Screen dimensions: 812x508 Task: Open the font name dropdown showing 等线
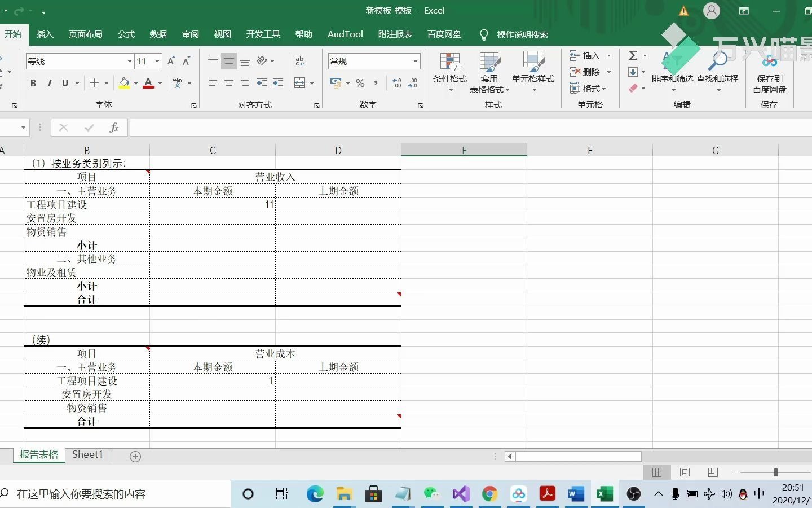pos(130,61)
